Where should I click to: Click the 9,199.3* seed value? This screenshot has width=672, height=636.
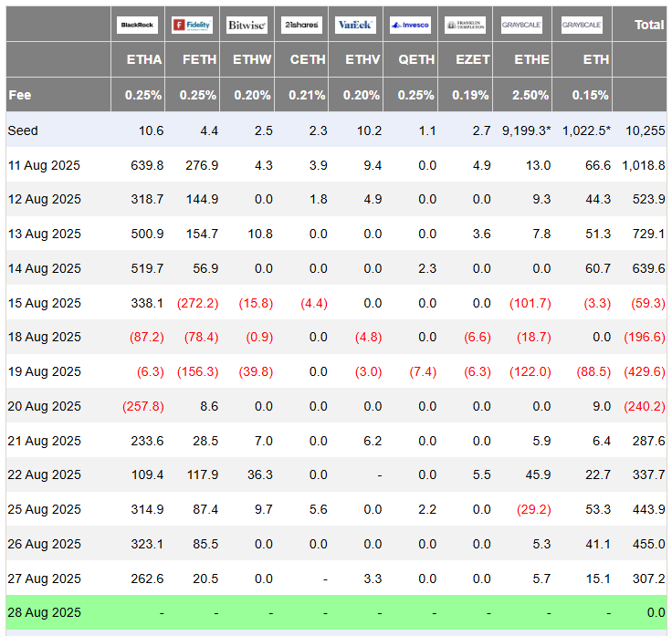point(526,130)
